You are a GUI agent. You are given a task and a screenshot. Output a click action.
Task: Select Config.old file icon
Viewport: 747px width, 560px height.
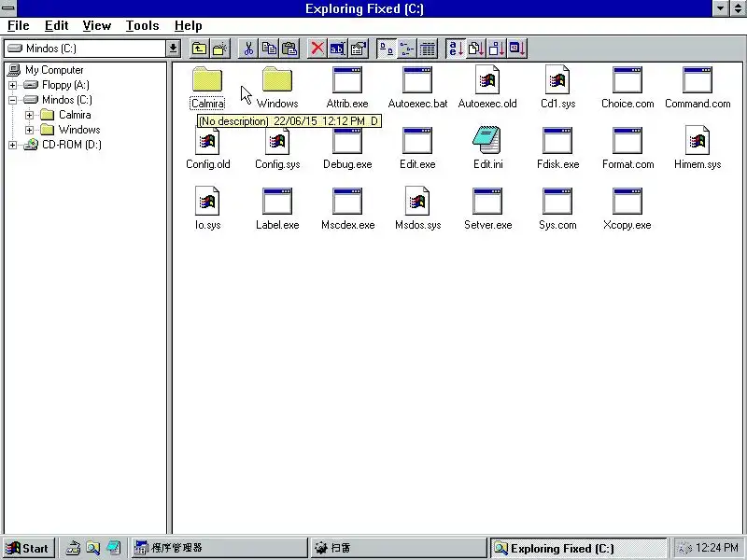click(207, 141)
